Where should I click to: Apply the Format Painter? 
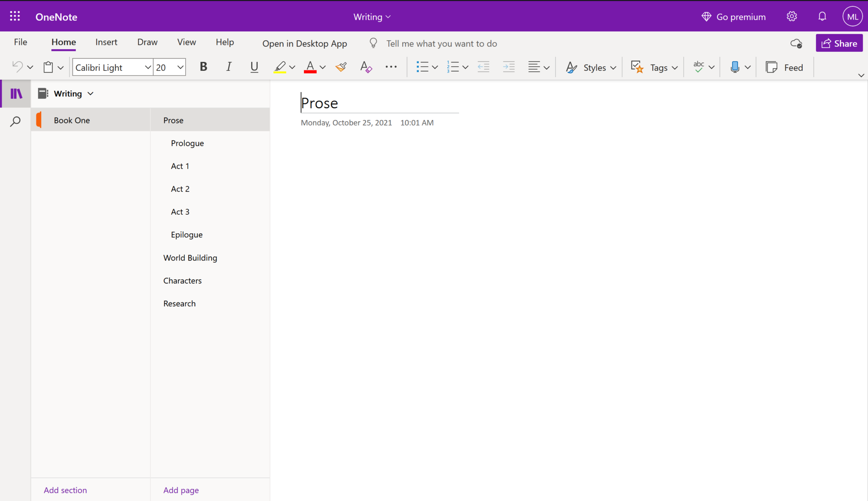340,67
